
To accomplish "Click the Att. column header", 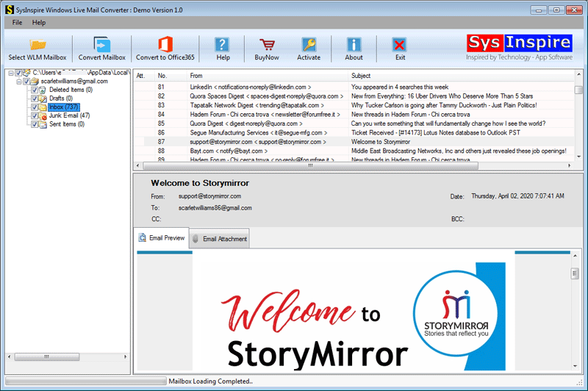I will click(x=144, y=76).
